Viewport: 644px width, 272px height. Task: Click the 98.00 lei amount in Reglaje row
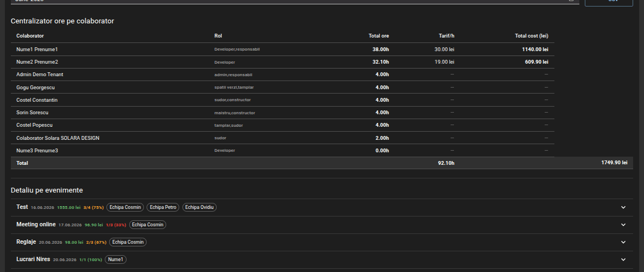click(74, 243)
